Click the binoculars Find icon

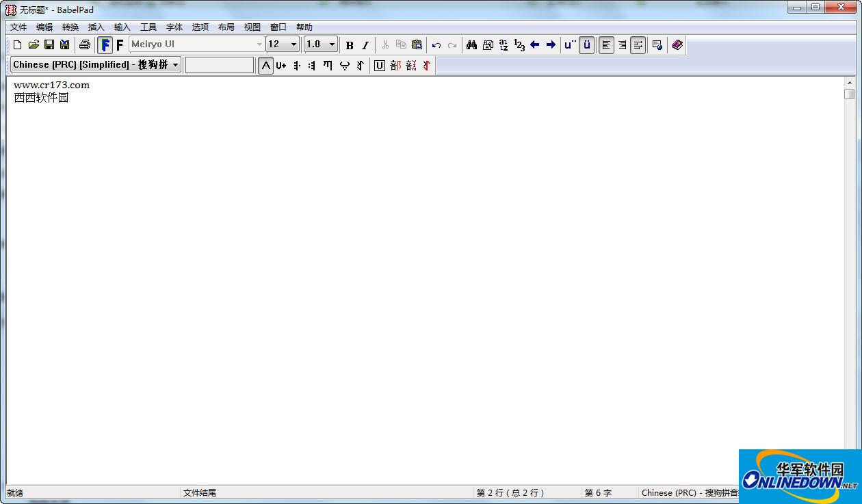click(471, 45)
